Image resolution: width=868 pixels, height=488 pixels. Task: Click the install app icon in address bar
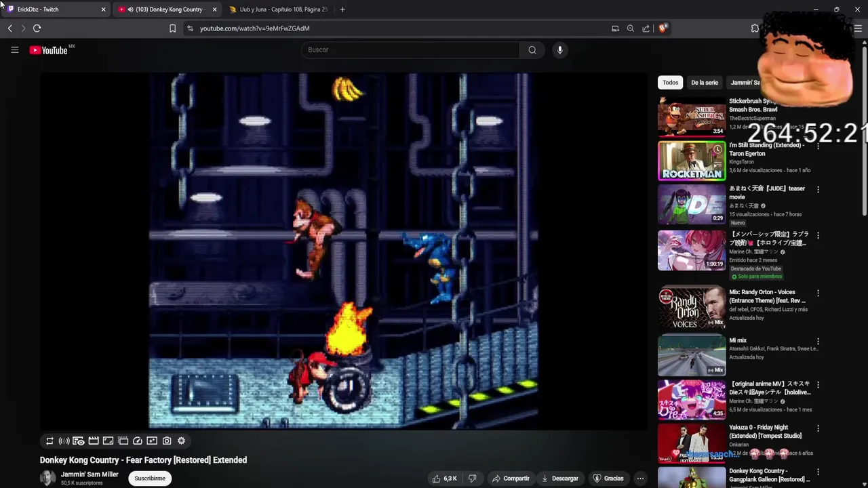615,28
